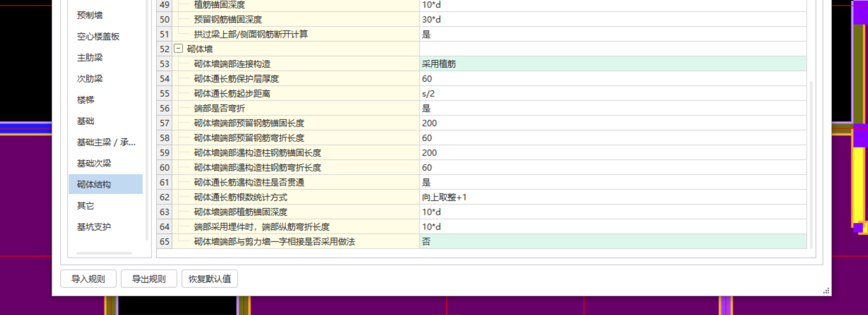Click the 砌体墙端部连接构造 label

click(232, 63)
